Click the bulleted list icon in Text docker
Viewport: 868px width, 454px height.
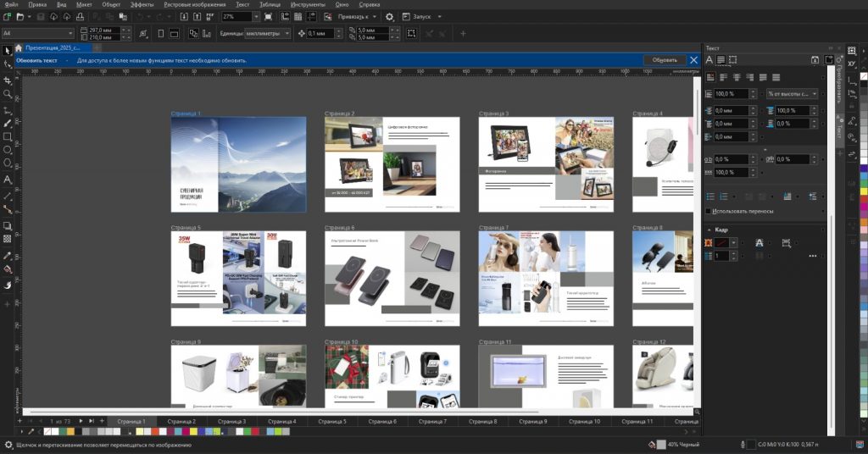click(x=712, y=197)
